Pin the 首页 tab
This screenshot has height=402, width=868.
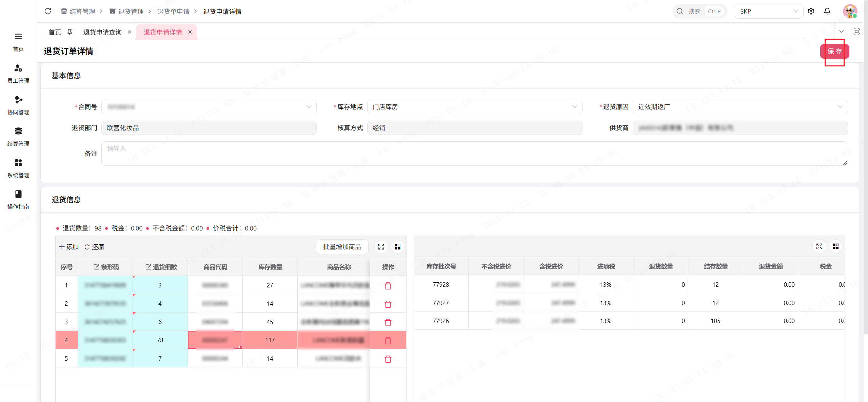coord(70,32)
